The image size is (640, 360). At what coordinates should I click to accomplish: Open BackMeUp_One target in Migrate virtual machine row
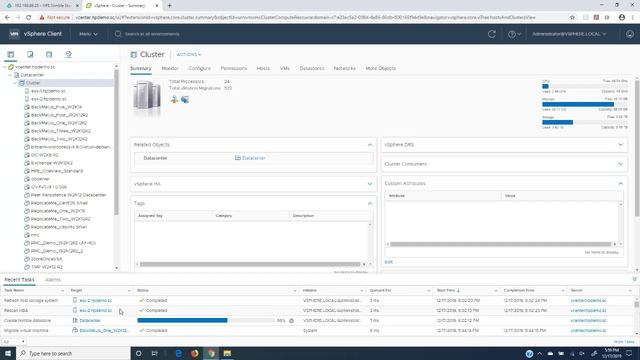[x=104, y=331]
